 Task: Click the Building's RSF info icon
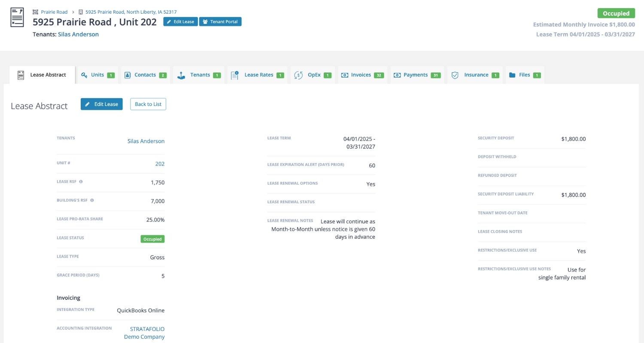coord(92,200)
